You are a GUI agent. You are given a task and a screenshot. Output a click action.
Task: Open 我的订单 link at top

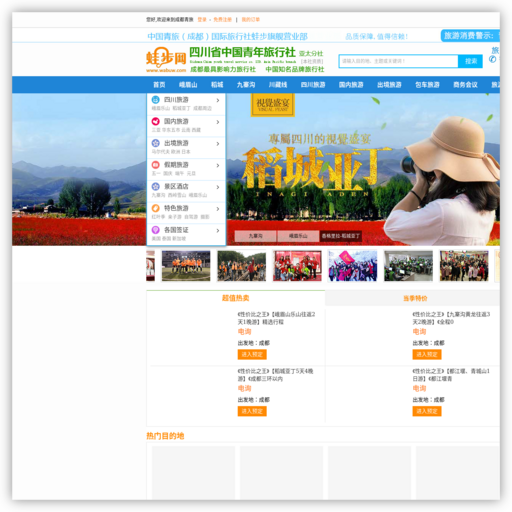(x=251, y=20)
